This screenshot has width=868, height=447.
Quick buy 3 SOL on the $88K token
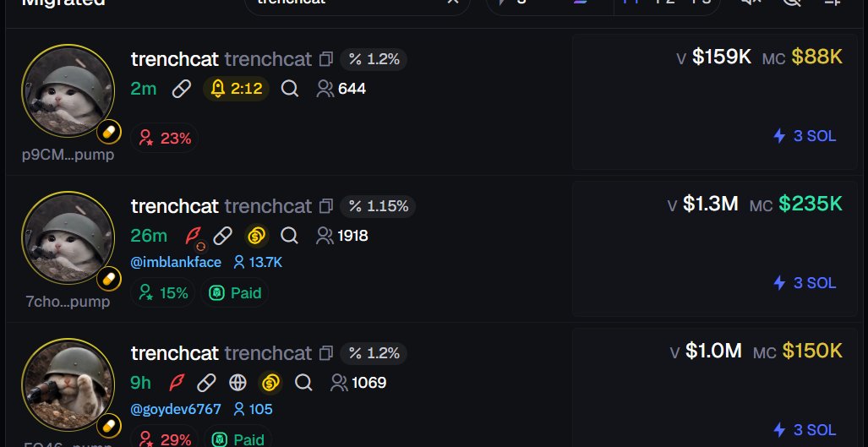pyautogui.click(x=805, y=136)
